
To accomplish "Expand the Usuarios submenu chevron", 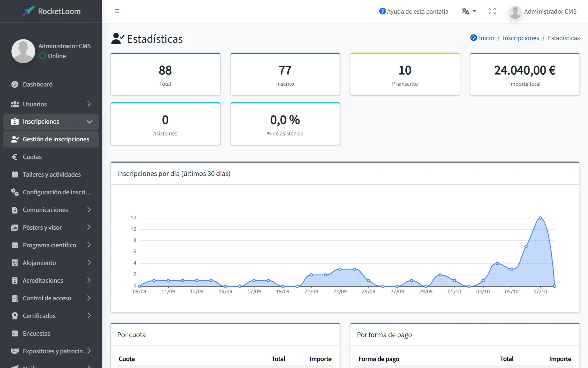I will 89,104.
